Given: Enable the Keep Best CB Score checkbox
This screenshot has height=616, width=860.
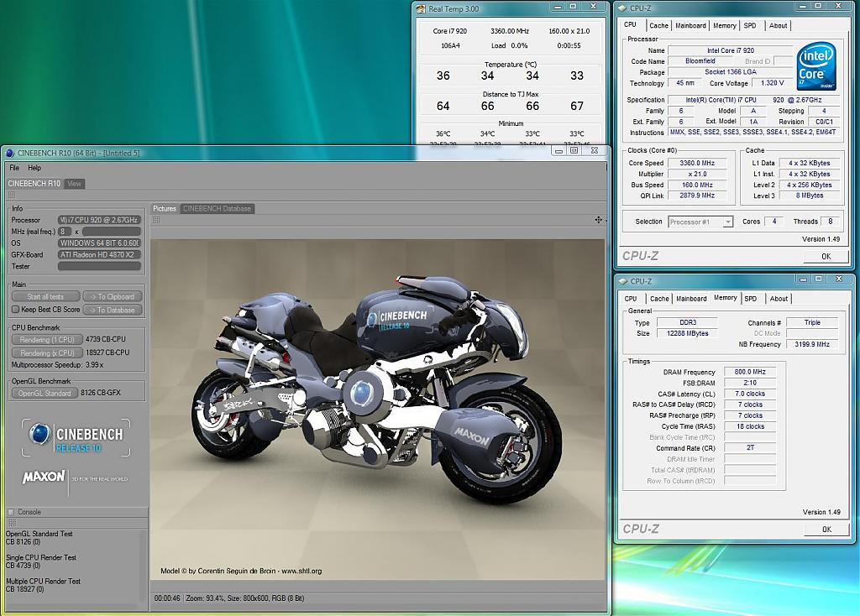Looking at the screenshot, I should [x=15, y=310].
